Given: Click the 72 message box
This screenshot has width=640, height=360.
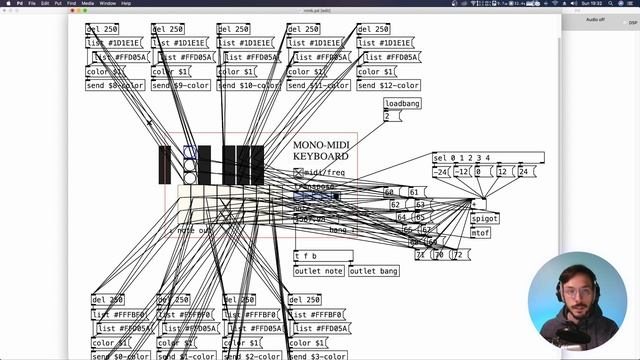Looking at the screenshot, I should point(461,255).
